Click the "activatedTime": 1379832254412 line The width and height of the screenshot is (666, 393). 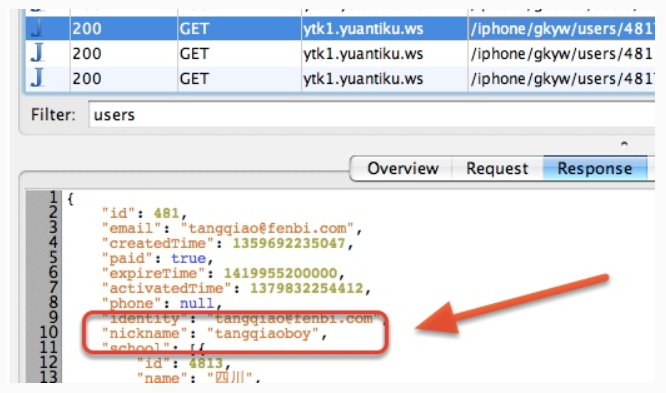[237, 288]
